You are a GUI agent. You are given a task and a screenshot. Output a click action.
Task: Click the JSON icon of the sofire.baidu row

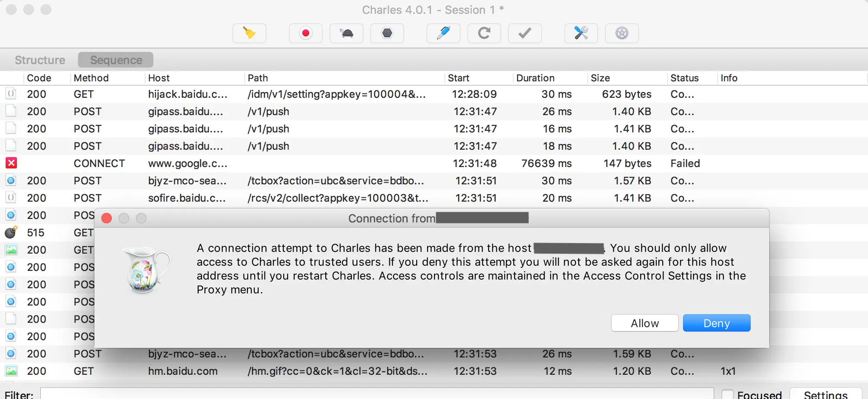(x=11, y=198)
